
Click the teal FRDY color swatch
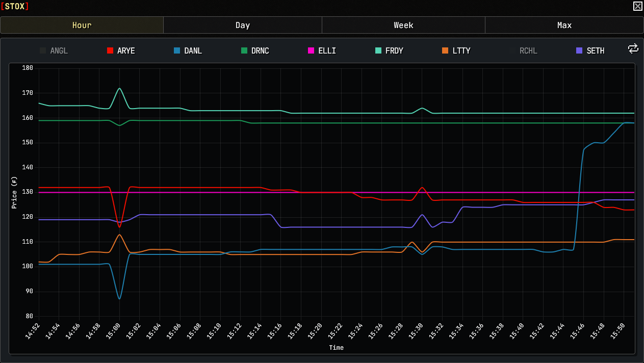pos(378,50)
